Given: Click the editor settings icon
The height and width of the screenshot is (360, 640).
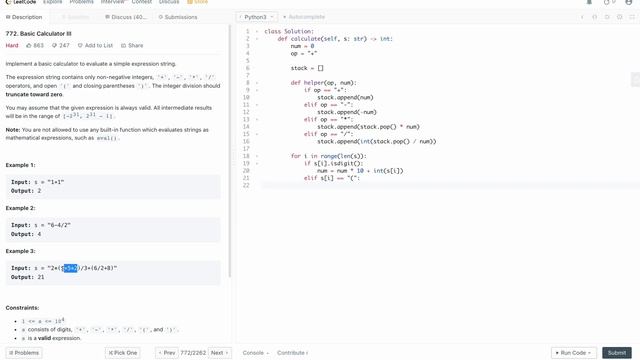Looking at the screenshot, I should tap(619, 17).
